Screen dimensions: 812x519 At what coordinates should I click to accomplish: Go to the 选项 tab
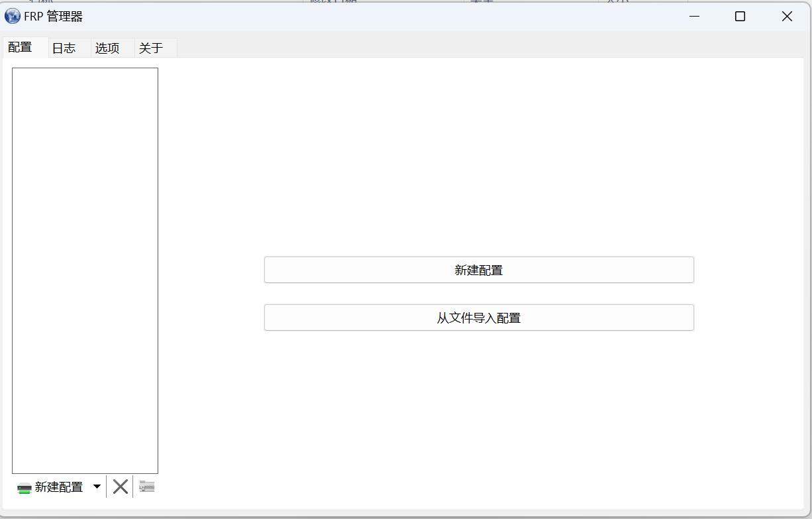107,48
